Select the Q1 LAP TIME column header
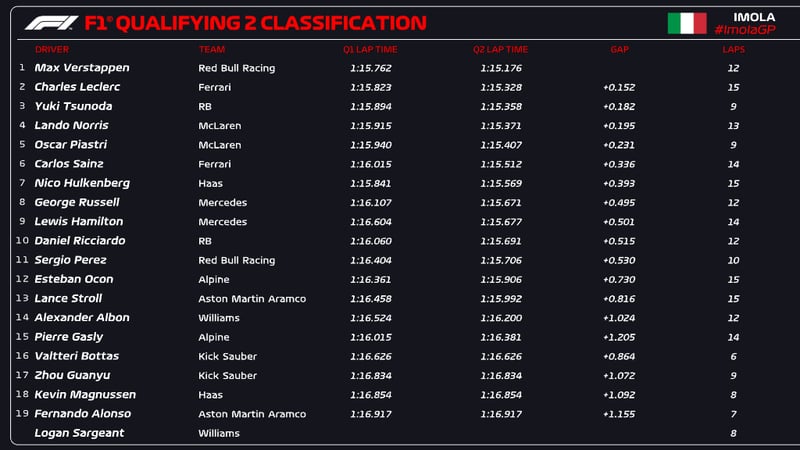This screenshot has width=800, height=450. pyautogui.click(x=370, y=49)
